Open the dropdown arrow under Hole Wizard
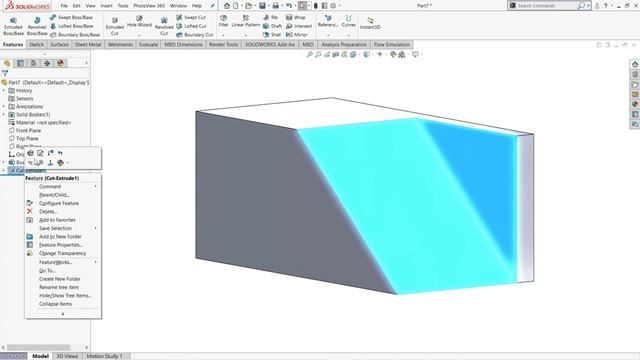 coord(139,36)
